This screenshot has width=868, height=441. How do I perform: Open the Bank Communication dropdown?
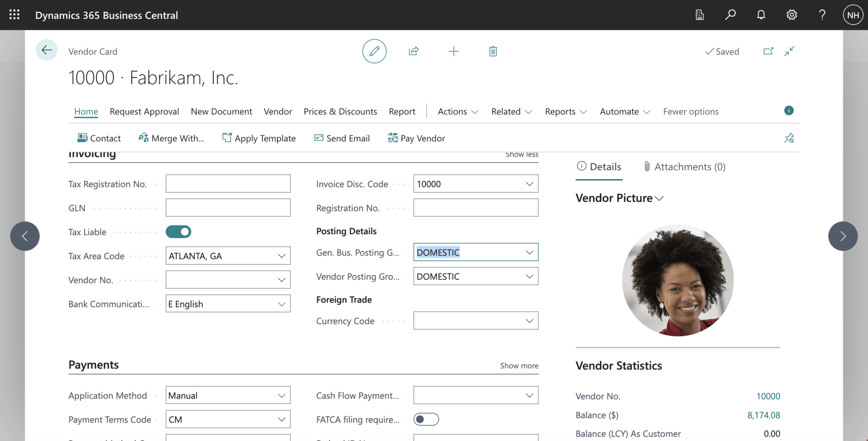click(x=282, y=304)
